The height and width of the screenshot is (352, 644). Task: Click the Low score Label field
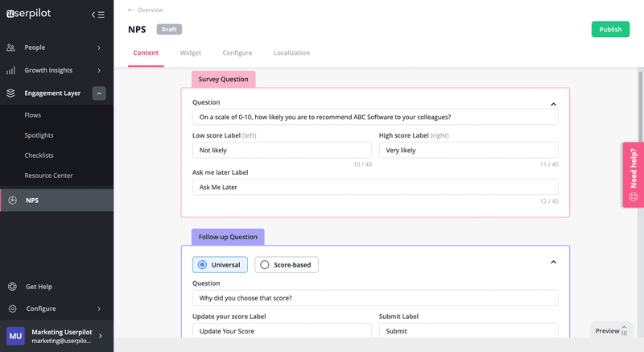tap(282, 151)
